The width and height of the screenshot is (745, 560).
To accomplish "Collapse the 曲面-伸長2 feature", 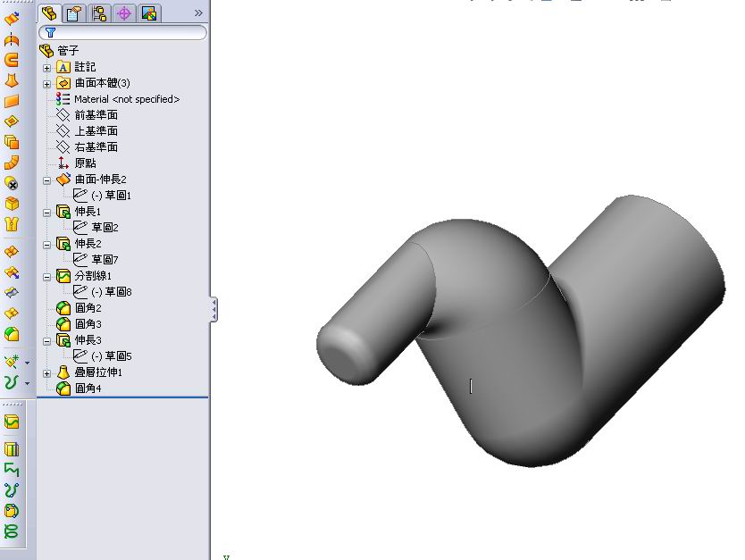I will click(x=46, y=180).
